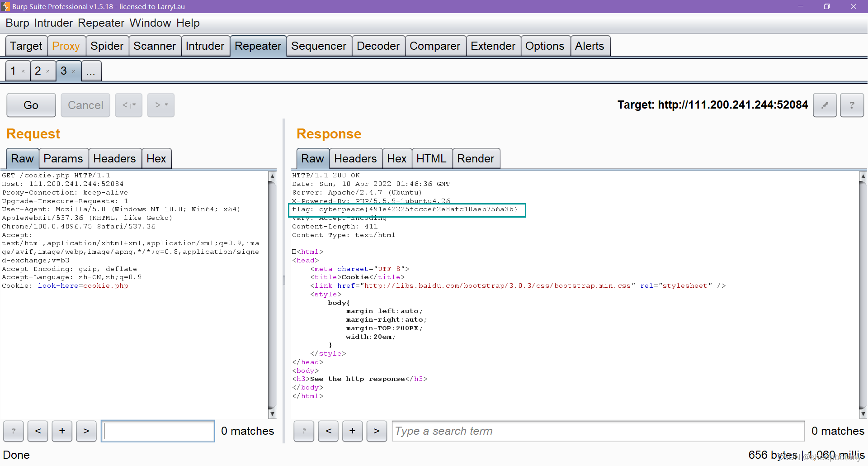
Task: Open request search help button
Action: pyautogui.click(x=14, y=431)
